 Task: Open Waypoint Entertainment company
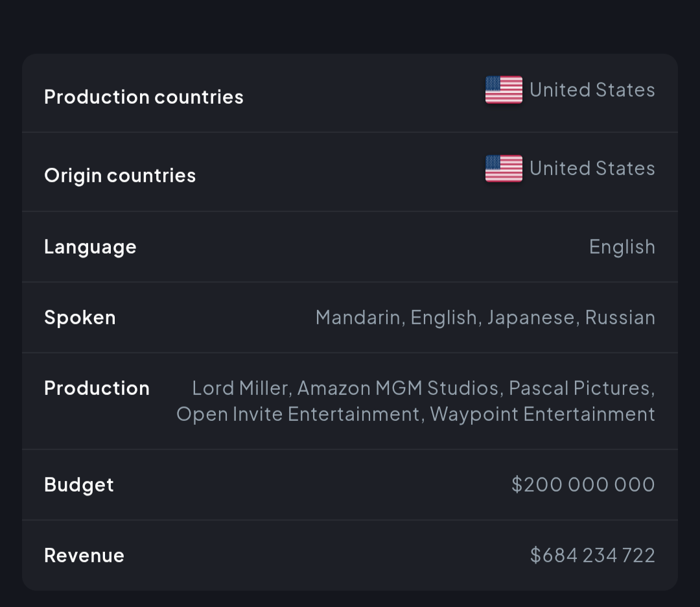[542, 414]
